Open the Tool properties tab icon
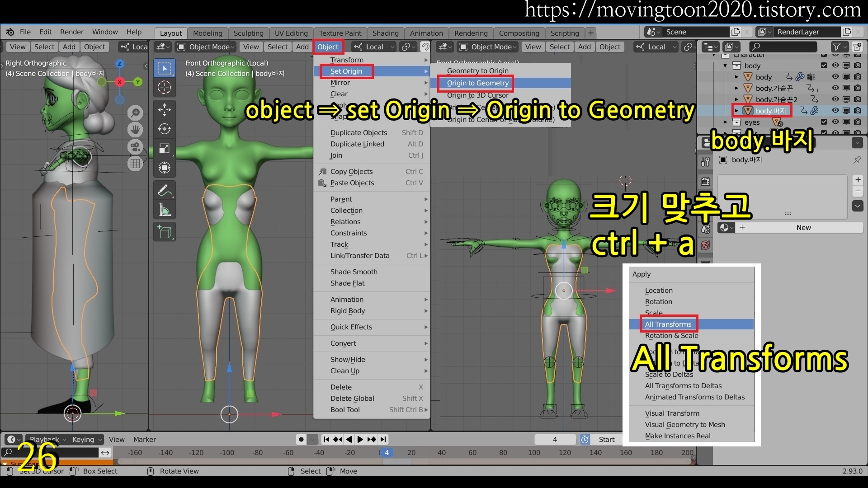The image size is (868, 488). [x=705, y=162]
